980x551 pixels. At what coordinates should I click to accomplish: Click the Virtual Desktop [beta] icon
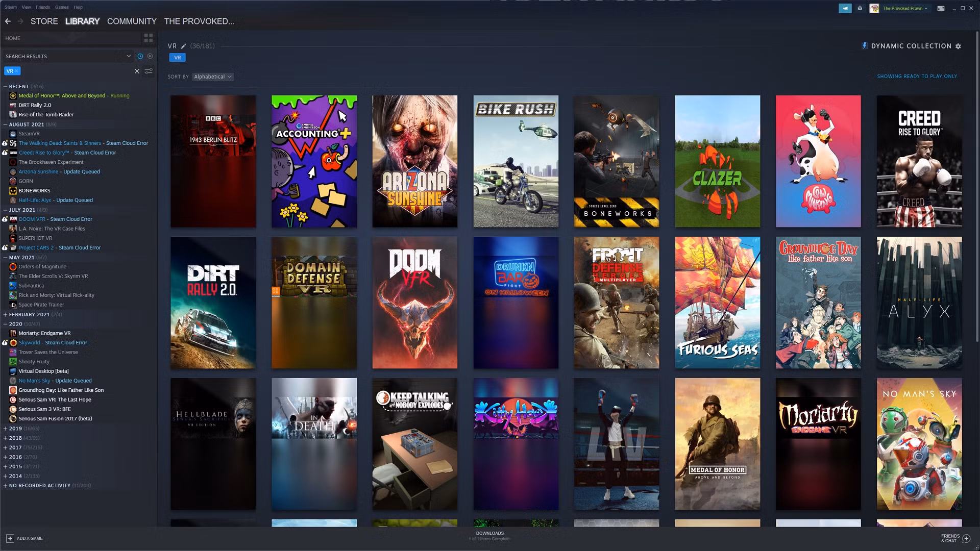coord(13,371)
